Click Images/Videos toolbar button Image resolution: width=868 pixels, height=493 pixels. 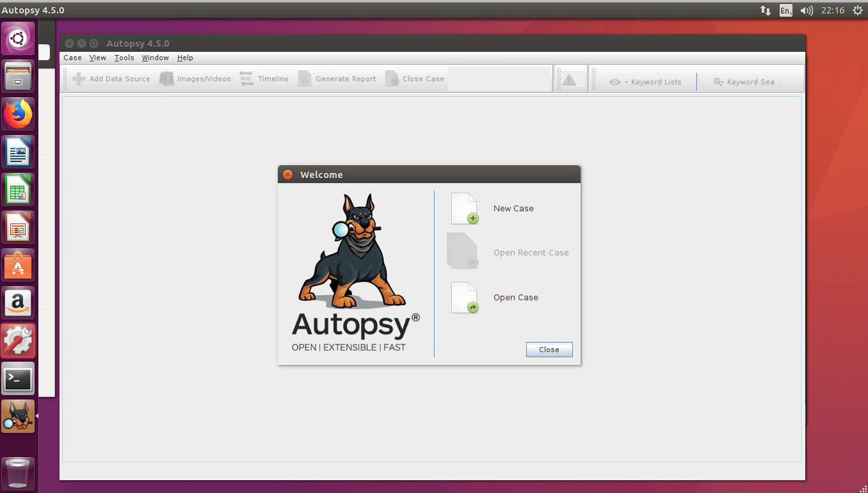[x=195, y=79]
